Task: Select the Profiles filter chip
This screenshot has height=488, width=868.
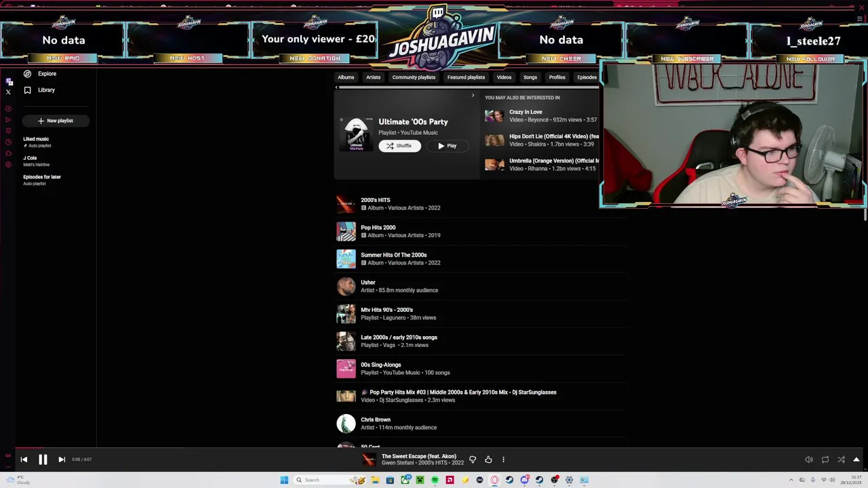Action: (x=557, y=77)
